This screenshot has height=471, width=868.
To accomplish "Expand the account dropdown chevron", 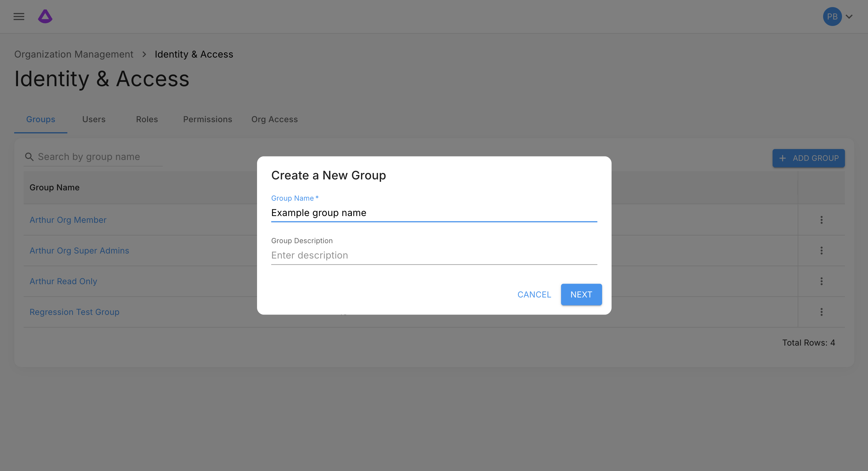I will click(849, 17).
